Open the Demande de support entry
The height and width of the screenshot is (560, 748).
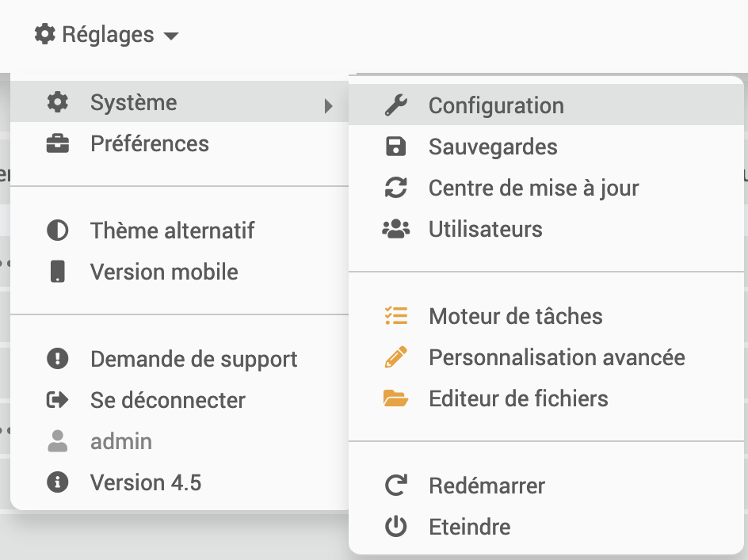(x=193, y=359)
